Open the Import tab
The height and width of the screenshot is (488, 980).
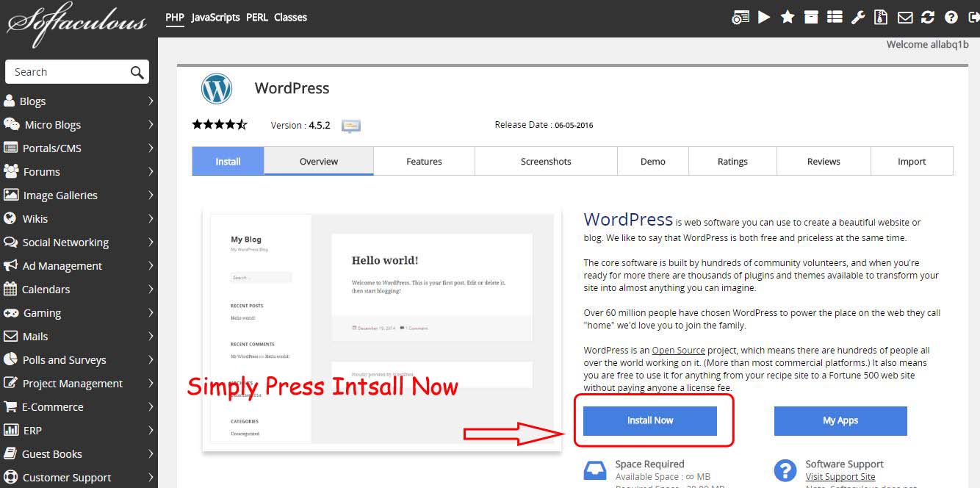tap(912, 161)
